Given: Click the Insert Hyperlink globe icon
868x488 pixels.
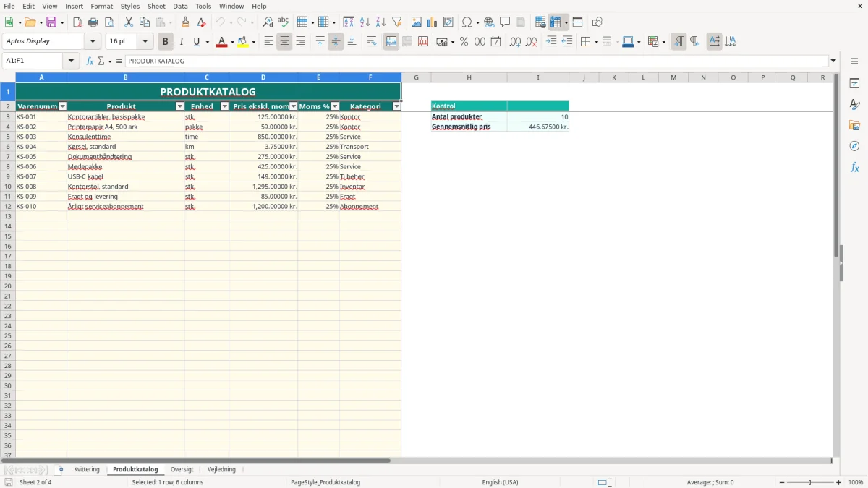Looking at the screenshot, I should [489, 22].
